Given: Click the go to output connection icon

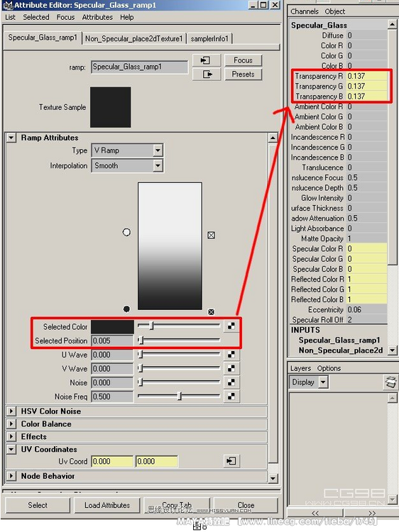Looking at the screenshot, I should click(206, 74).
